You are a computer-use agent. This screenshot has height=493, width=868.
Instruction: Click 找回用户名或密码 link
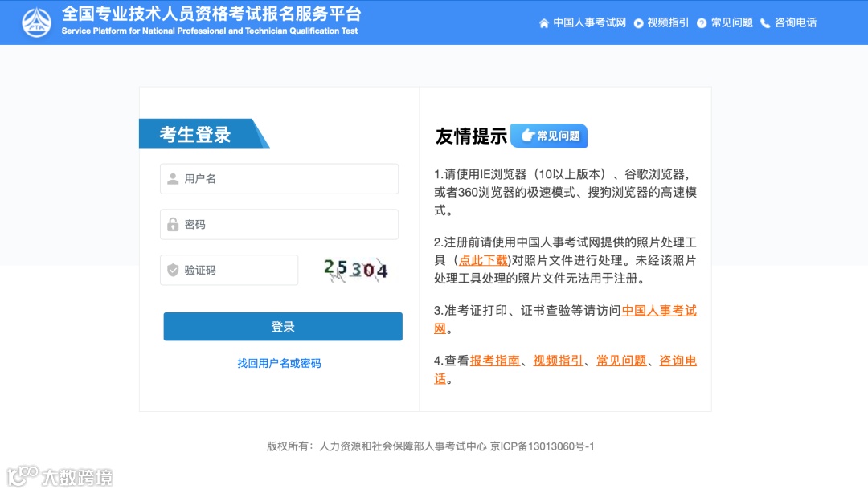279,363
